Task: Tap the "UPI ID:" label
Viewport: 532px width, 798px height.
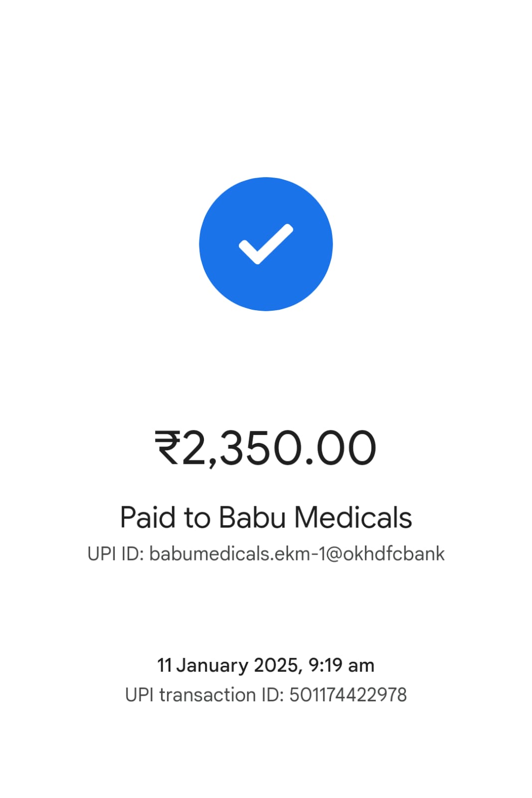Action: click(116, 554)
